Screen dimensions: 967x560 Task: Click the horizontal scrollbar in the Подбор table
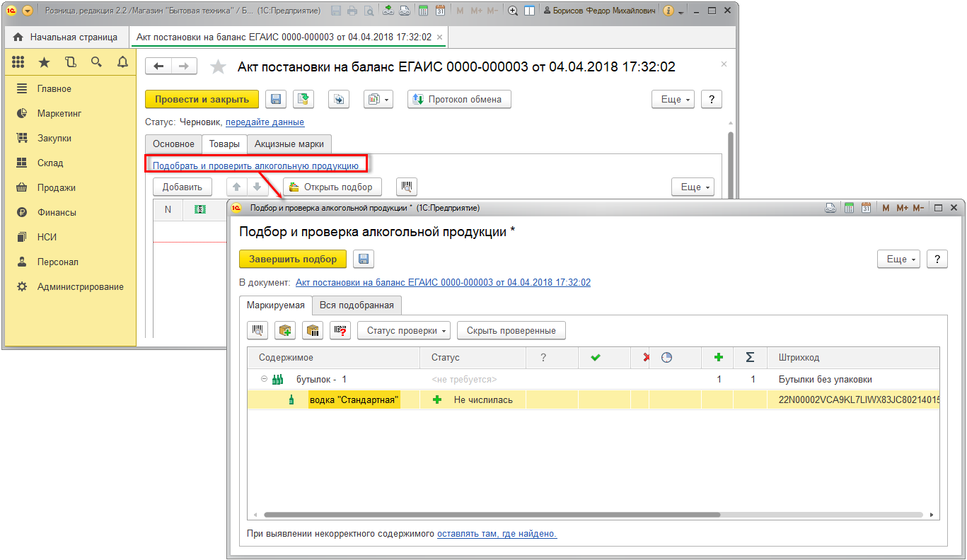[492, 515]
